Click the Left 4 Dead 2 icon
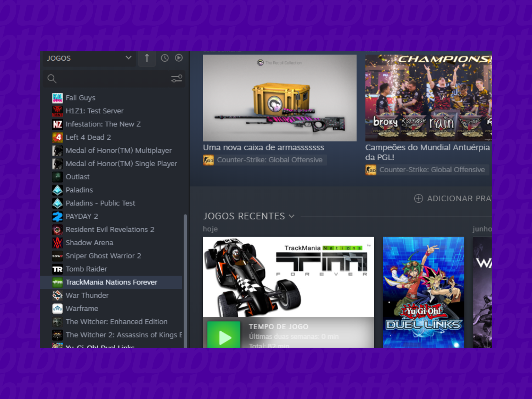 pyautogui.click(x=57, y=137)
